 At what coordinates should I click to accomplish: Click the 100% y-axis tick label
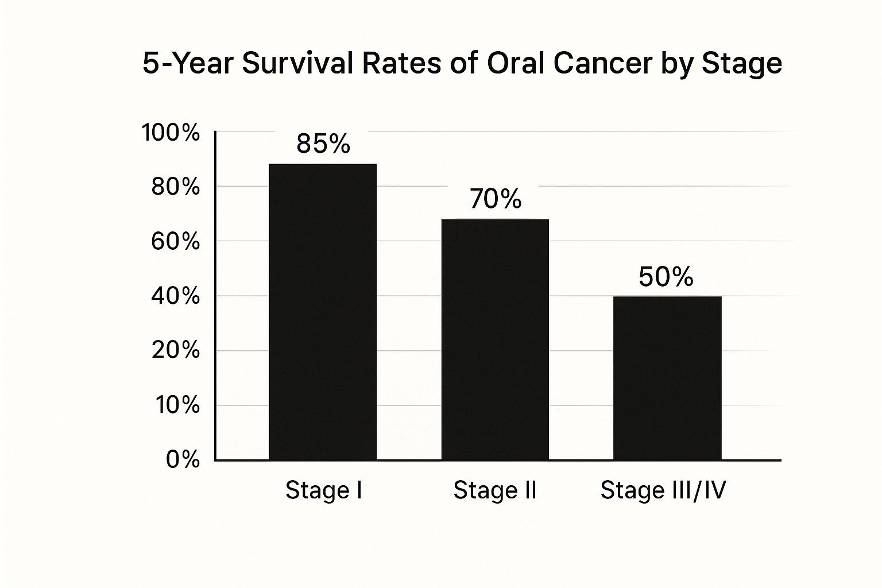(x=171, y=133)
